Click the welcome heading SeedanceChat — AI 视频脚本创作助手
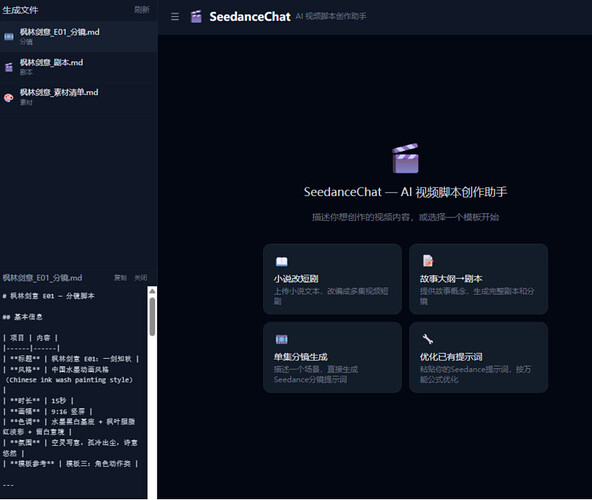Screen dimensions: 592x500 point(405,192)
